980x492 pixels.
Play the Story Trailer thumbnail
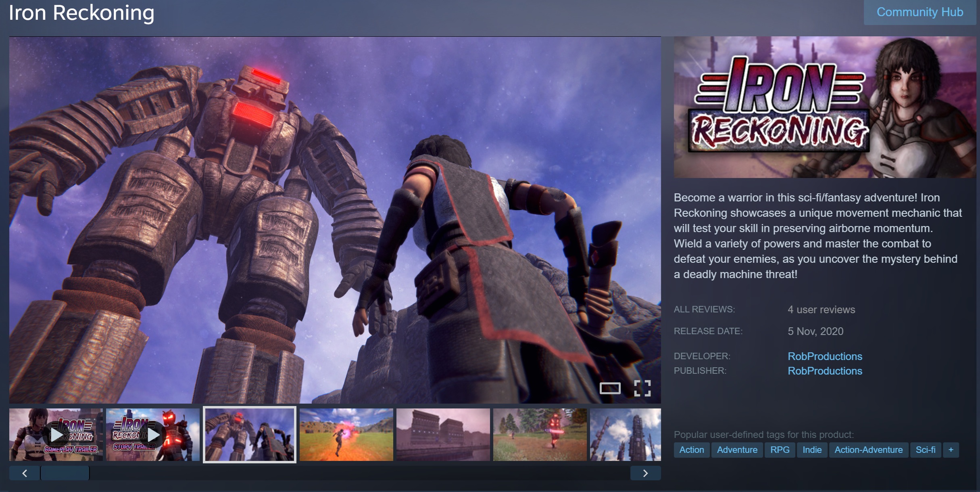(x=153, y=435)
